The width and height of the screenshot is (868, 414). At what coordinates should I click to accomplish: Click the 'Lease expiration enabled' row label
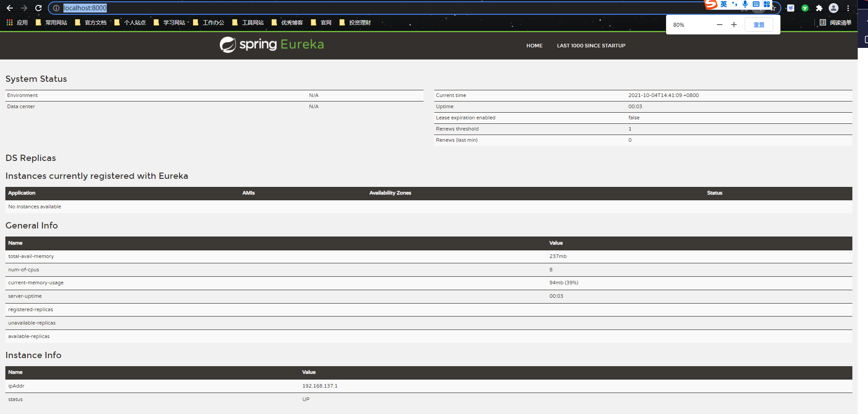coord(465,118)
